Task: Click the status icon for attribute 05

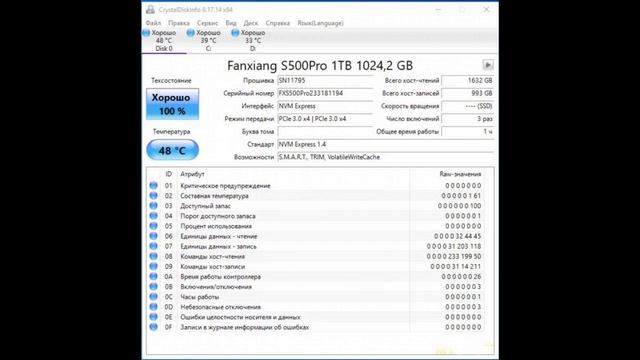Action: 153,226
